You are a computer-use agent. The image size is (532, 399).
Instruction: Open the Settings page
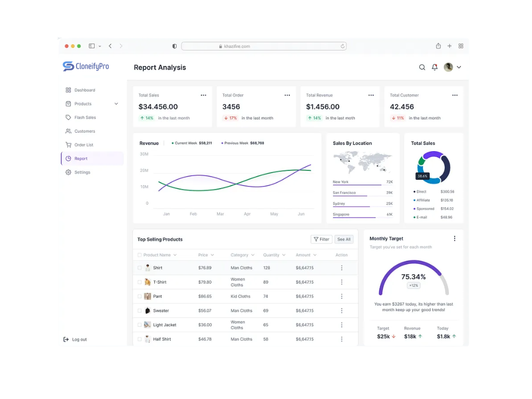[x=82, y=172]
